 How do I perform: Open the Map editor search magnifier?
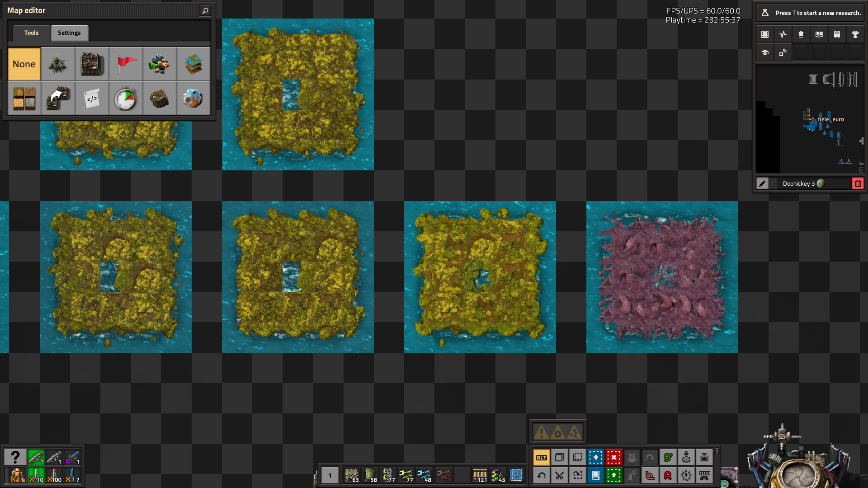click(205, 10)
